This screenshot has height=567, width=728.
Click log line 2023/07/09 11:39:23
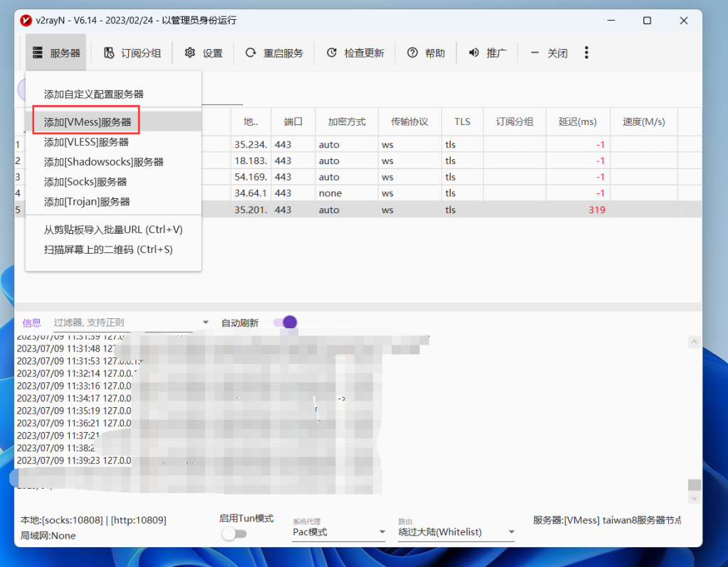[74, 460]
